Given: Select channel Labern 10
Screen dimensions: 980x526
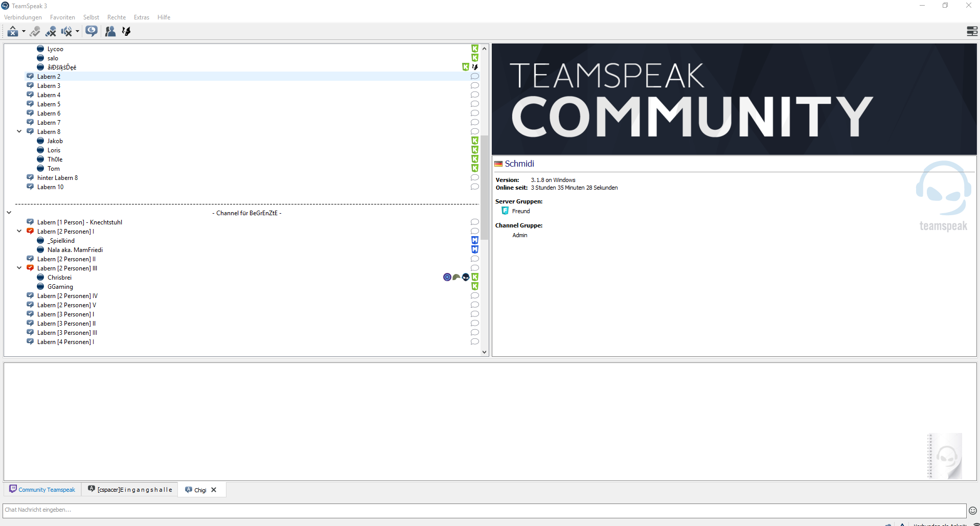Looking at the screenshot, I should [51, 187].
